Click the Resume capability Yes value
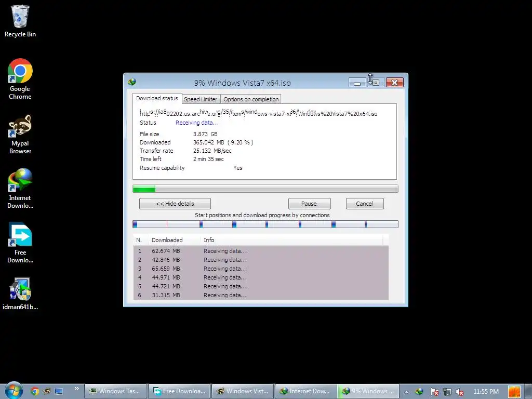Image resolution: width=532 pixels, height=399 pixels. click(238, 168)
